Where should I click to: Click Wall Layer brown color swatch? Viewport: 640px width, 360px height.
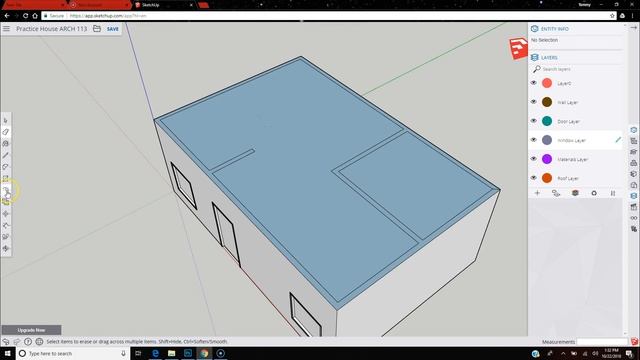(x=547, y=102)
